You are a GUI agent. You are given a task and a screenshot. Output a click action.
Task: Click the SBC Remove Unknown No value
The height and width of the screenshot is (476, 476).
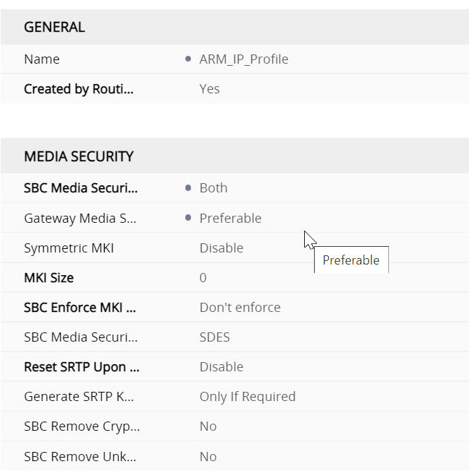pos(207,457)
